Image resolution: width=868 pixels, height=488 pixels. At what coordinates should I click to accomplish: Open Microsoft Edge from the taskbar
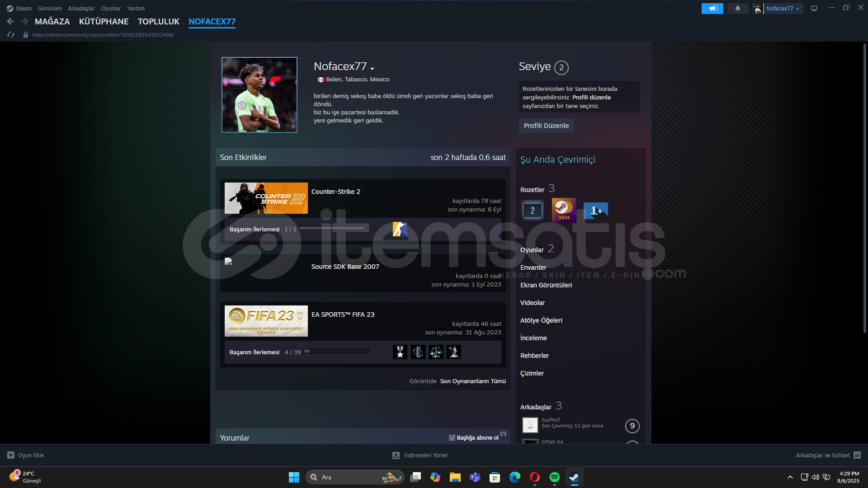514,477
